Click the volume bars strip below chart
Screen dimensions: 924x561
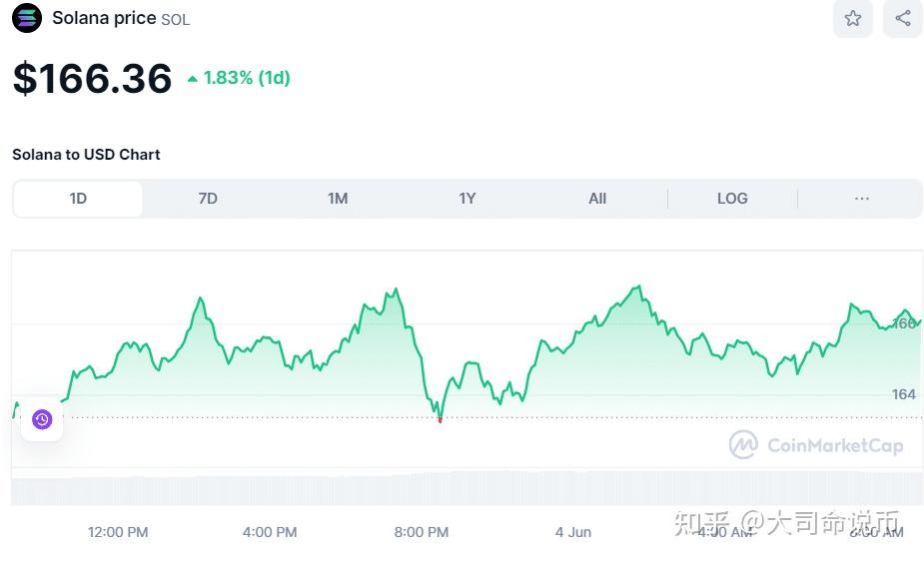tap(465, 488)
